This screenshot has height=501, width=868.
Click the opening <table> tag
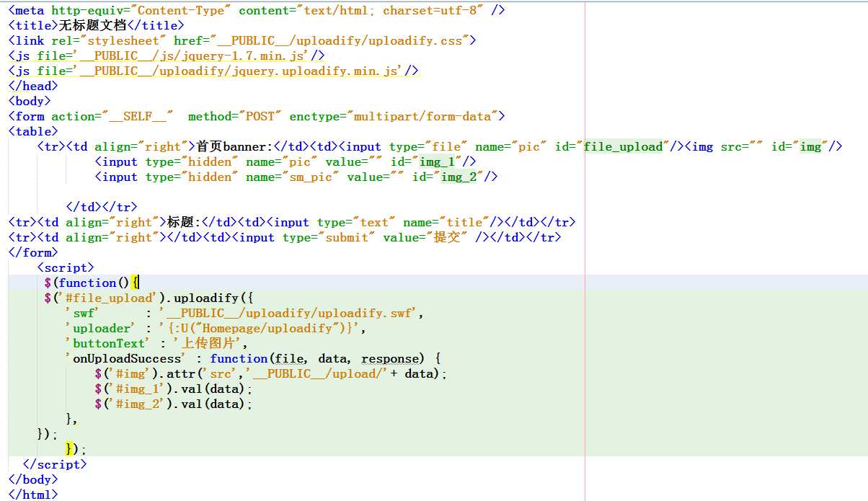coord(33,131)
